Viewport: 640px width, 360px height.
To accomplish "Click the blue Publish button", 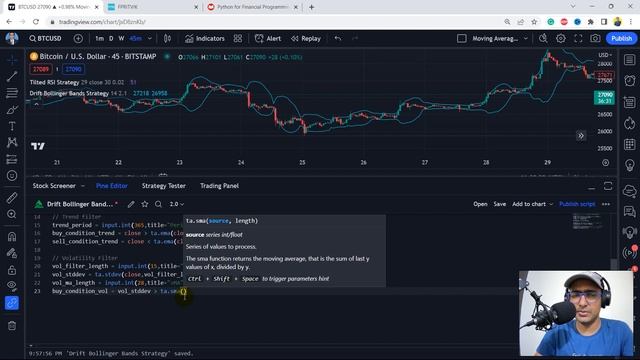I will click(621, 38).
